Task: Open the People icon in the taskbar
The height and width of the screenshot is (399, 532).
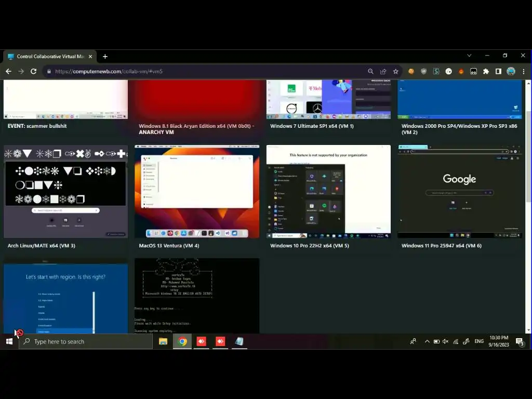Action: [413, 342]
